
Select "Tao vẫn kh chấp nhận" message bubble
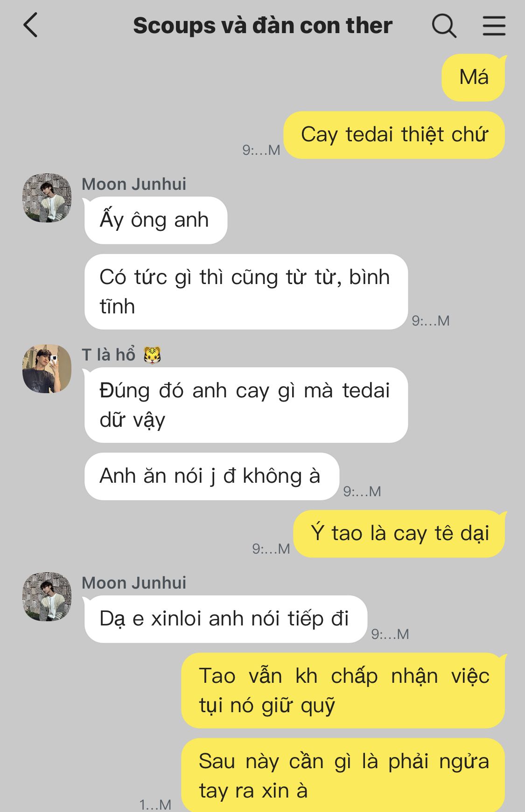coord(343,691)
